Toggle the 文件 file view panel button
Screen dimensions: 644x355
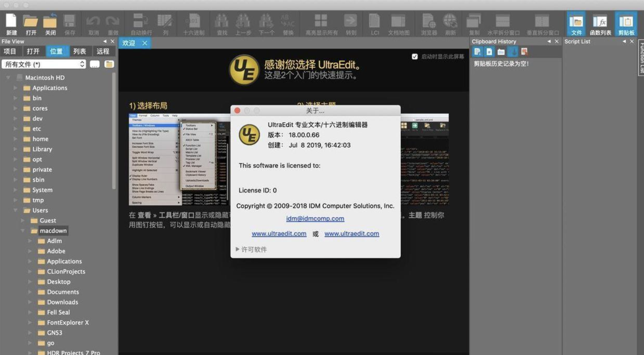tap(576, 24)
